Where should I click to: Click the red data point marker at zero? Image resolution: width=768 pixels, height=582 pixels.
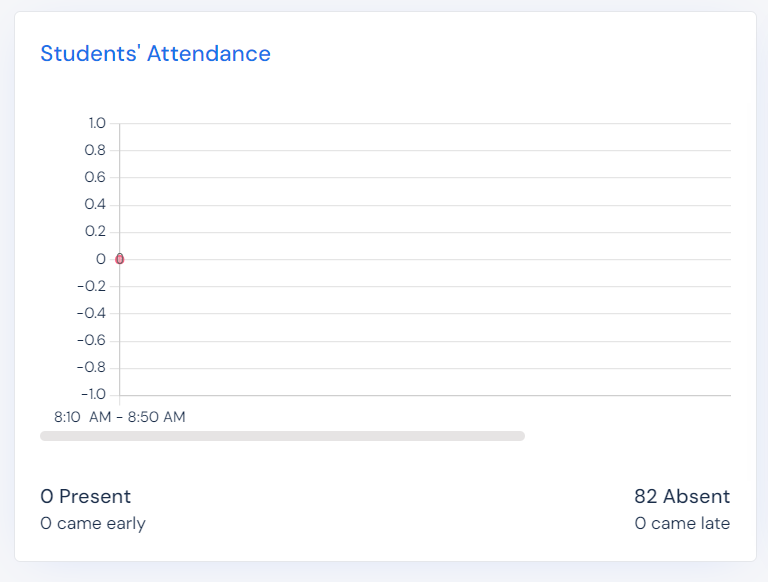point(120,259)
